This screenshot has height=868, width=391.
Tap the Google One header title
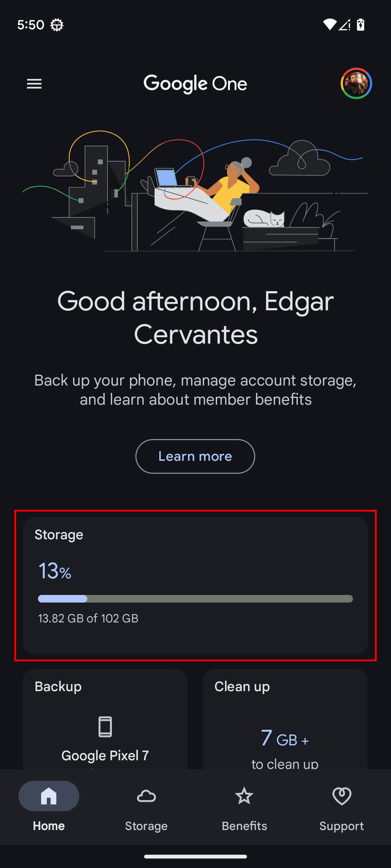pos(195,84)
